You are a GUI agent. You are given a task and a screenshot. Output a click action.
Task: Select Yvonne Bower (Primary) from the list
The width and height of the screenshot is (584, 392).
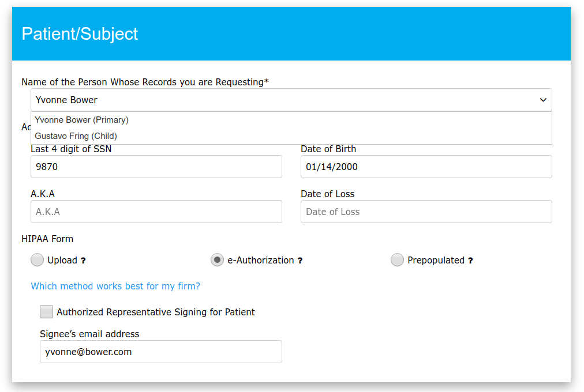[81, 120]
